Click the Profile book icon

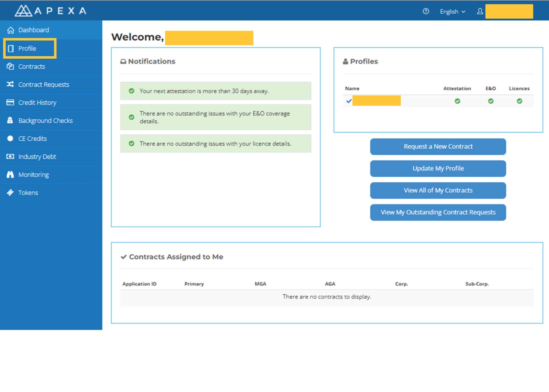11,48
